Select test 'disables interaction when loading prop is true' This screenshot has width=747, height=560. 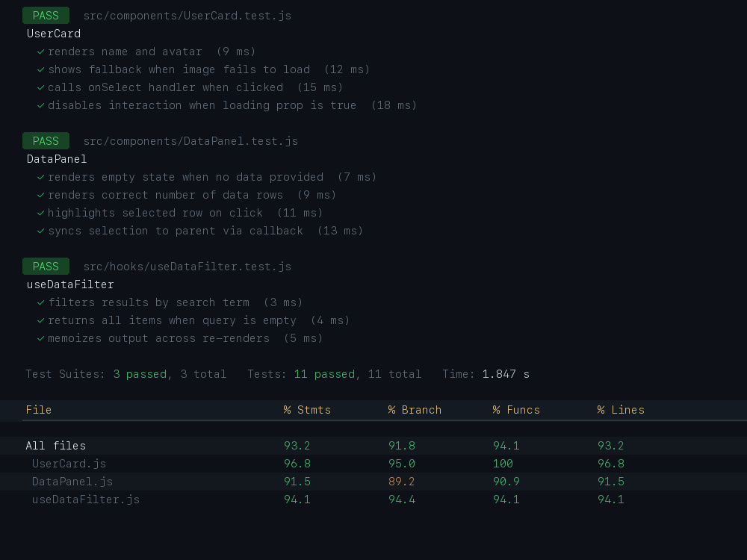click(x=202, y=105)
